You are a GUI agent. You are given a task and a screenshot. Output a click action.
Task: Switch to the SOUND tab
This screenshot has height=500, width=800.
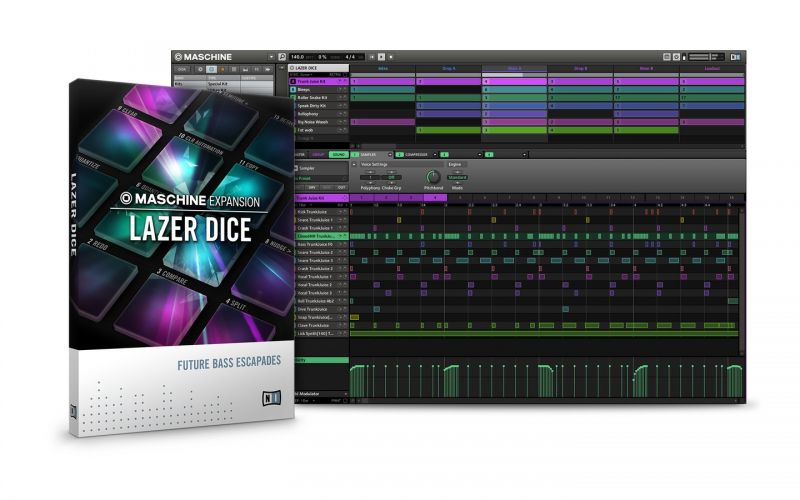[339, 155]
